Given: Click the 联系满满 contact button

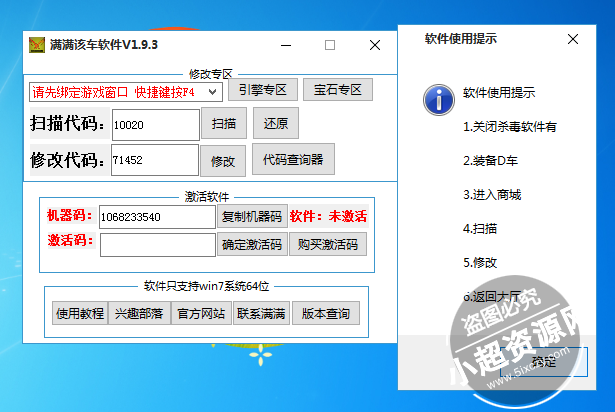Looking at the screenshot, I should point(261,313).
